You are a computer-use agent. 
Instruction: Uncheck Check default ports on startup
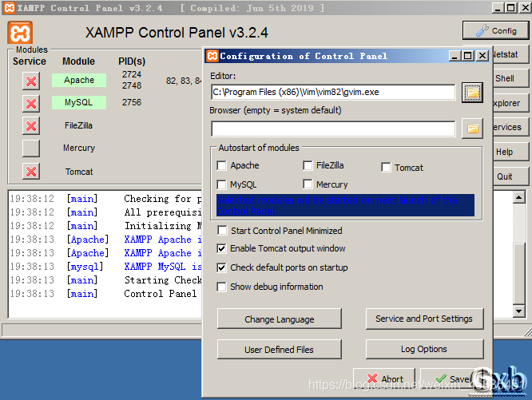221,267
